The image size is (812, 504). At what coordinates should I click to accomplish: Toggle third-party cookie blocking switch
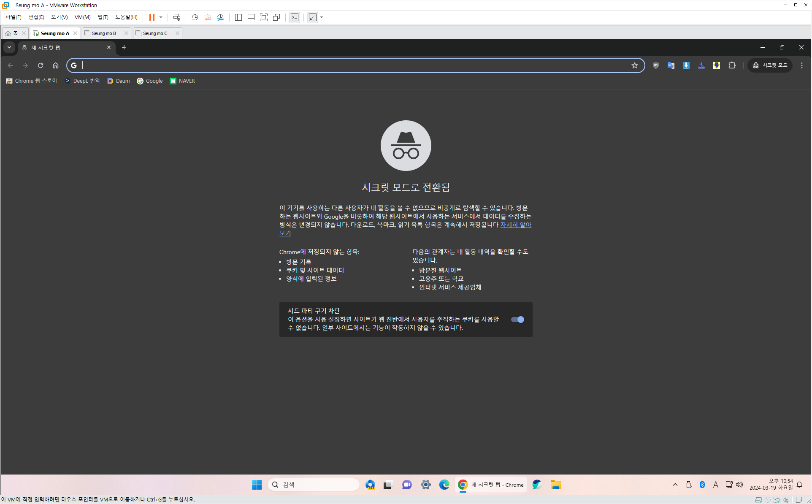[x=517, y=320]
